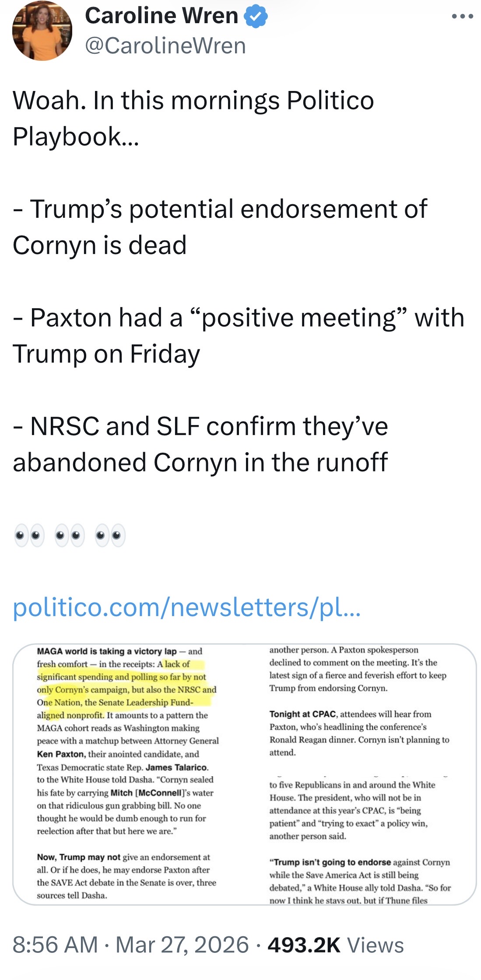Open the politico.com newsletters link
481x980 pixels.
pos(187,607)
